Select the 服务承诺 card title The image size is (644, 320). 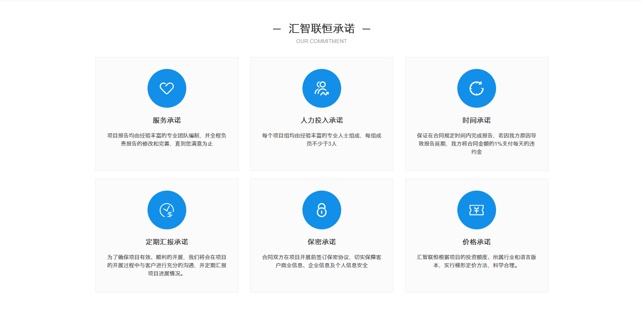pos(167,120)
